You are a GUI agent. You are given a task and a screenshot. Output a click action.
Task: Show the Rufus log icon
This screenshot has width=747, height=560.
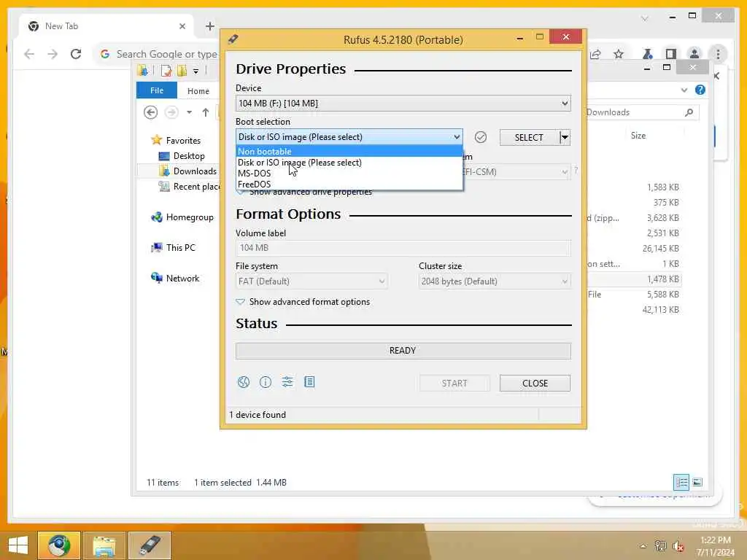click(309, 382)
